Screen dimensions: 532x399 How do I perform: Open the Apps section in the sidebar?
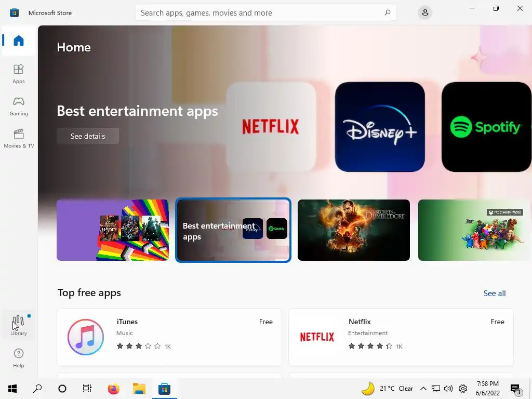pyautogui.click(x=19, y=74)
